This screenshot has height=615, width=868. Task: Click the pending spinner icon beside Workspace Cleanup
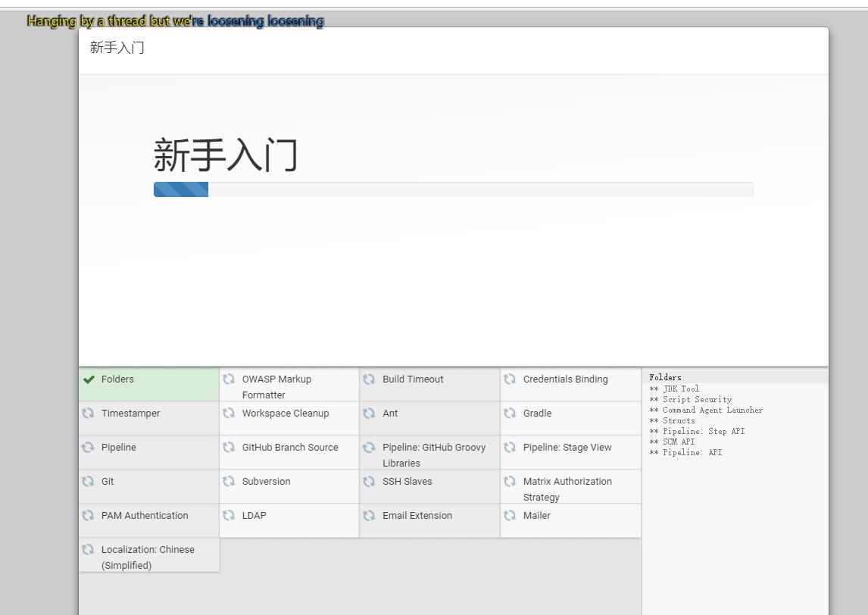[x=229, y=413]
